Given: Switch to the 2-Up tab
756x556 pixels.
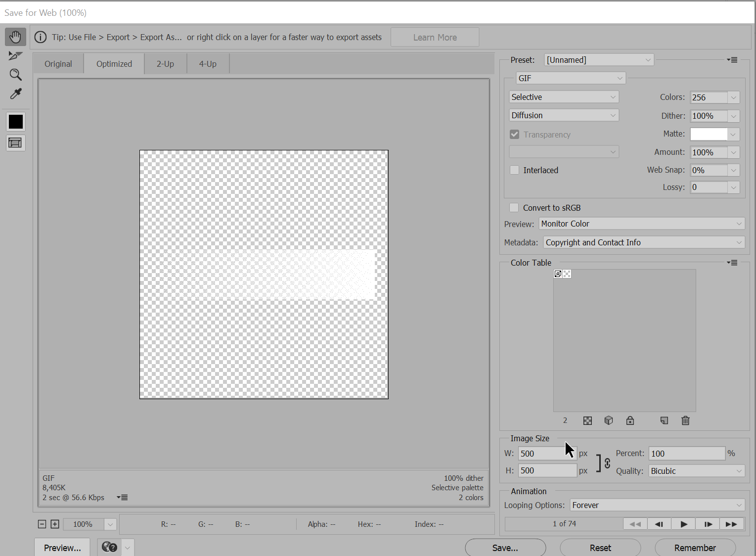Looking at the screenshot, I should point(165,64).
